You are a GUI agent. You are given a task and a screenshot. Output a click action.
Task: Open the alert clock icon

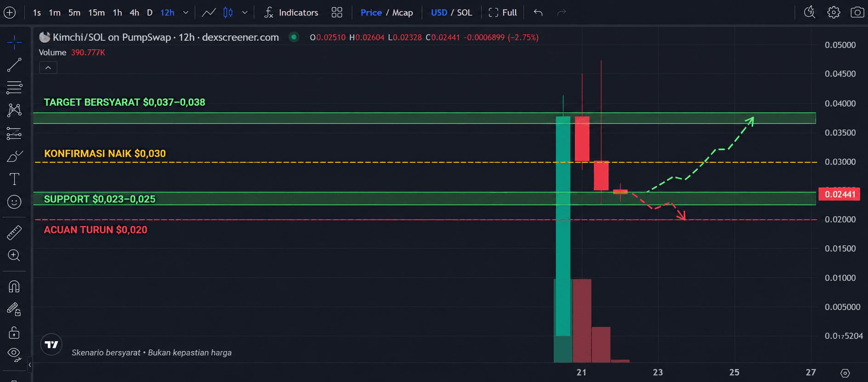tap(810, 12)
